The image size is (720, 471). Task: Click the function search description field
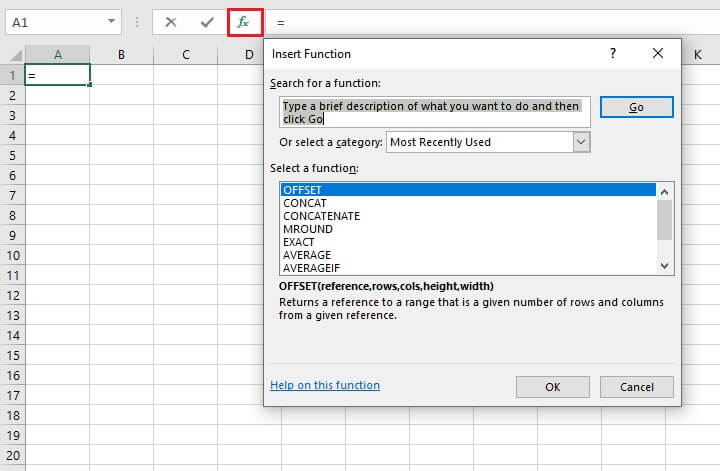pos(435,112)
